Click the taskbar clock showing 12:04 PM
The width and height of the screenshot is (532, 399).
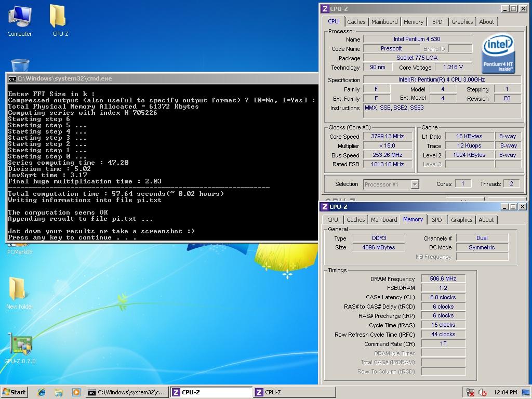tap(505, 393)
